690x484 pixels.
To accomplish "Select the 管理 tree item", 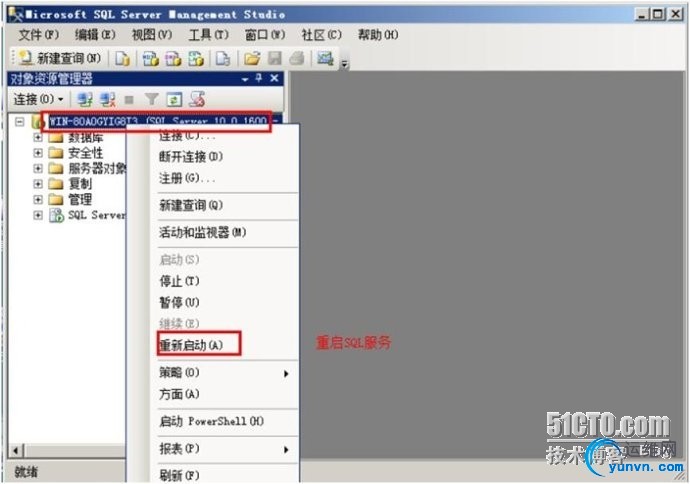I will click(x=80, y=199).
